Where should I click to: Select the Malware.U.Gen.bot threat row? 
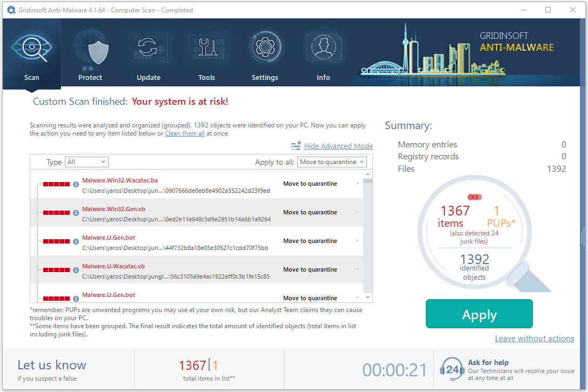click(178, 241)
